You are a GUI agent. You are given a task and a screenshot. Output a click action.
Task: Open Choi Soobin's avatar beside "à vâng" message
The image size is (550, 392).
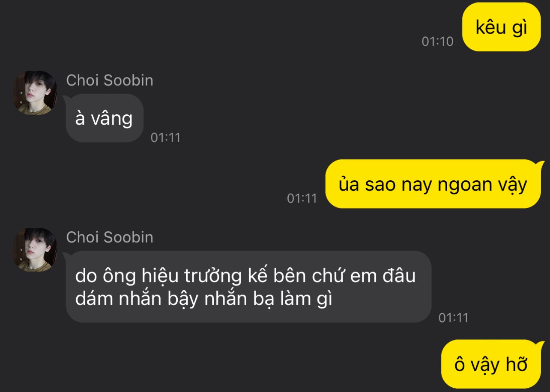(35, 93)
